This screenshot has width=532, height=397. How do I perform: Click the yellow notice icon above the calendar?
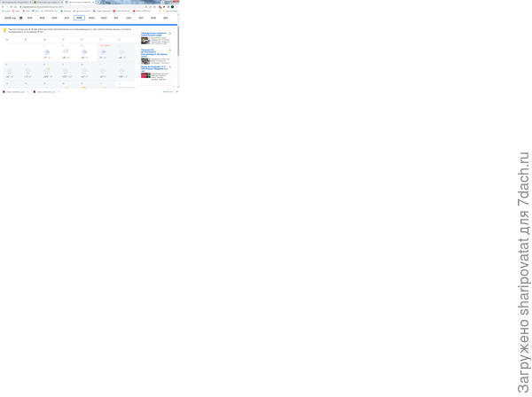click(x=4, y=30)
